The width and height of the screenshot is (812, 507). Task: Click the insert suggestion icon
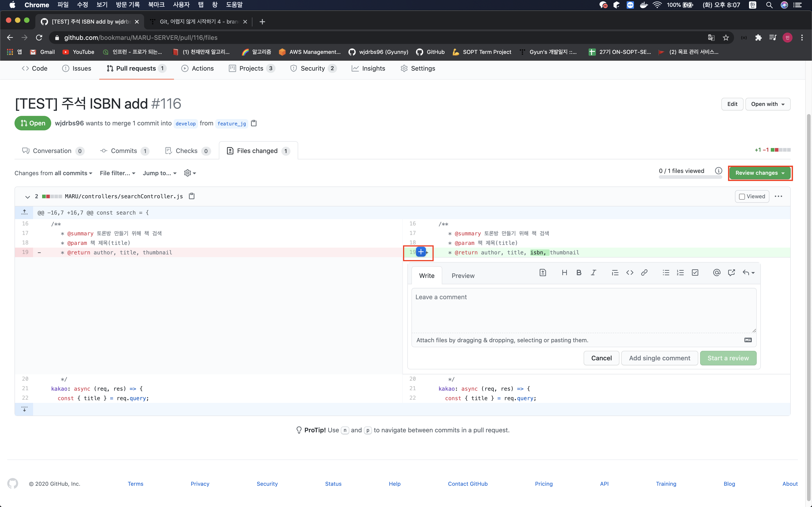point(543,273)
